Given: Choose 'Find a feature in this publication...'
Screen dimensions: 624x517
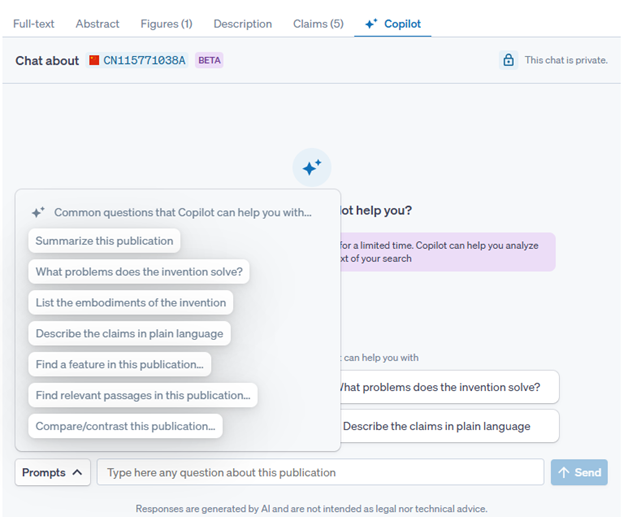Looking at the screenshot, I should pos(119,365).
